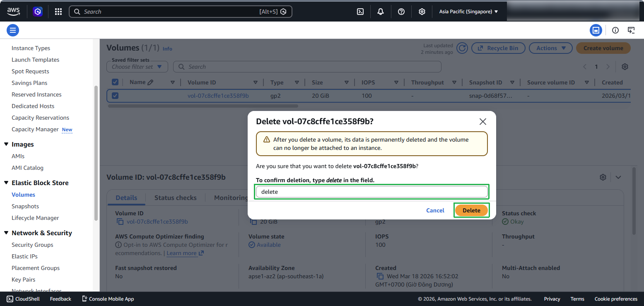The width and height of the screenshot is (644, 306).
Task: Focus the delete confirmation text field
Action: tap(371, 192)
